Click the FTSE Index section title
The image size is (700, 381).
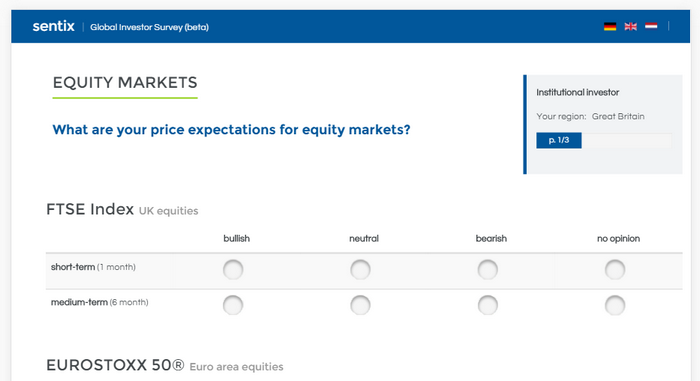(x=90, y=209)
